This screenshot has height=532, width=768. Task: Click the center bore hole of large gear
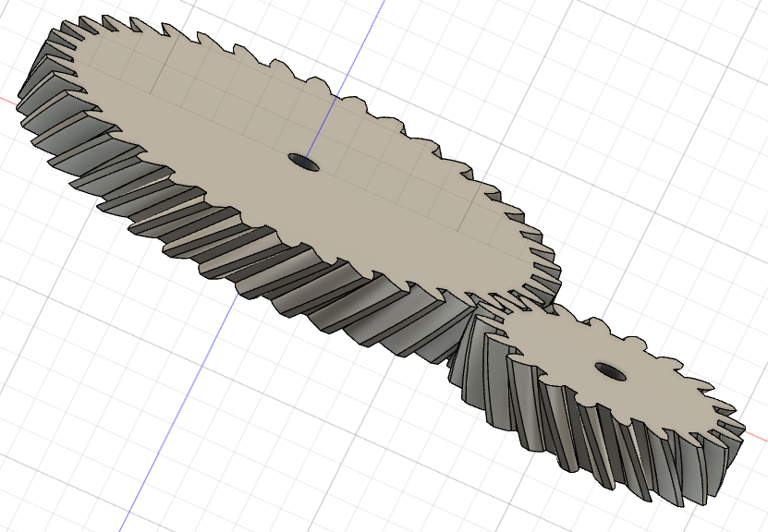click(x=303, y=162)
